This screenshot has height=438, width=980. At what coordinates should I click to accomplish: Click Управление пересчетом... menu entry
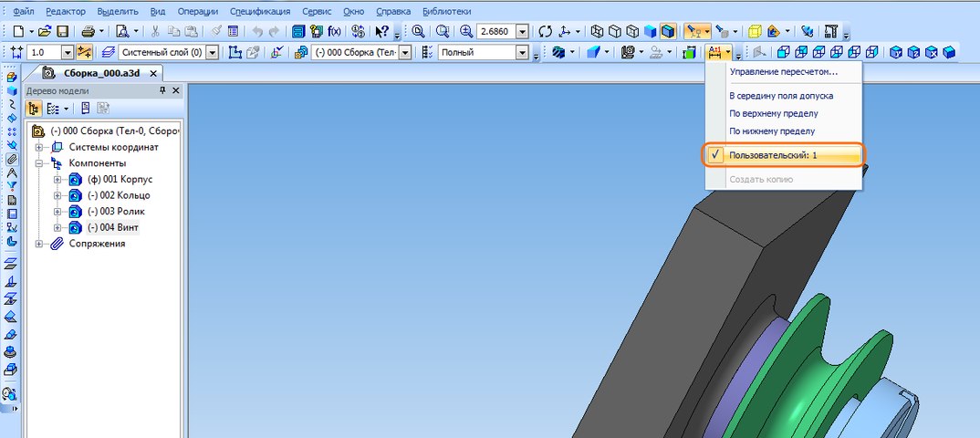tap(783, 71)
